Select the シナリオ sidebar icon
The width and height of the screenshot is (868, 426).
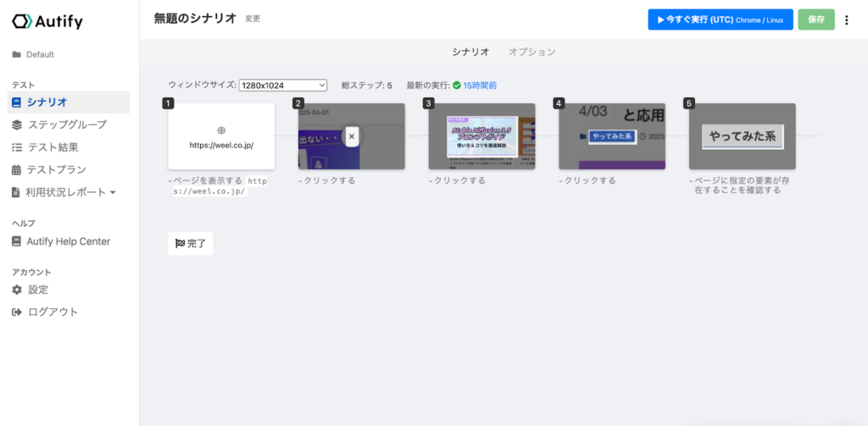(x=17, y=102)
